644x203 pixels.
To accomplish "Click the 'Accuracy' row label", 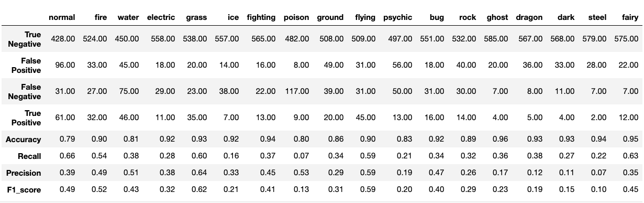I will 23,140.
